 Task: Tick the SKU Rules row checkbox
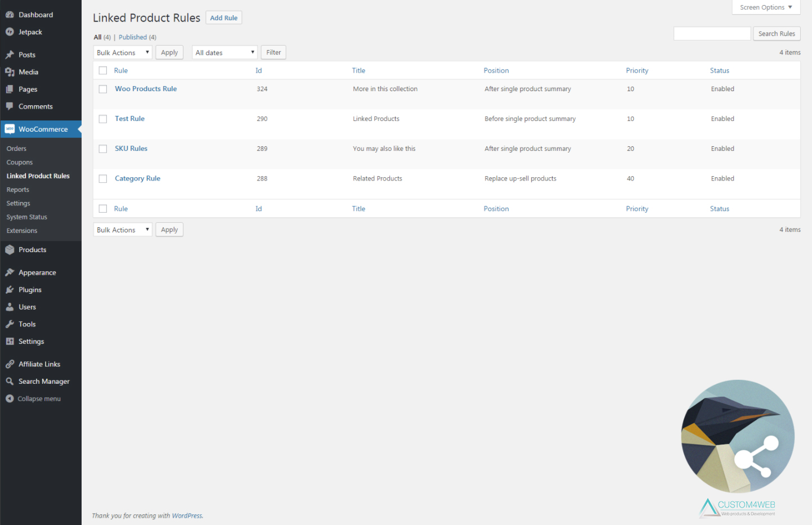(103, 149)
